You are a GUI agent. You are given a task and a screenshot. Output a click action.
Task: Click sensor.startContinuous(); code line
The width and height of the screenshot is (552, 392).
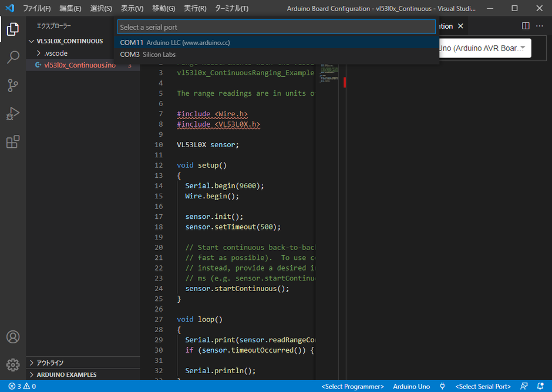237,289
